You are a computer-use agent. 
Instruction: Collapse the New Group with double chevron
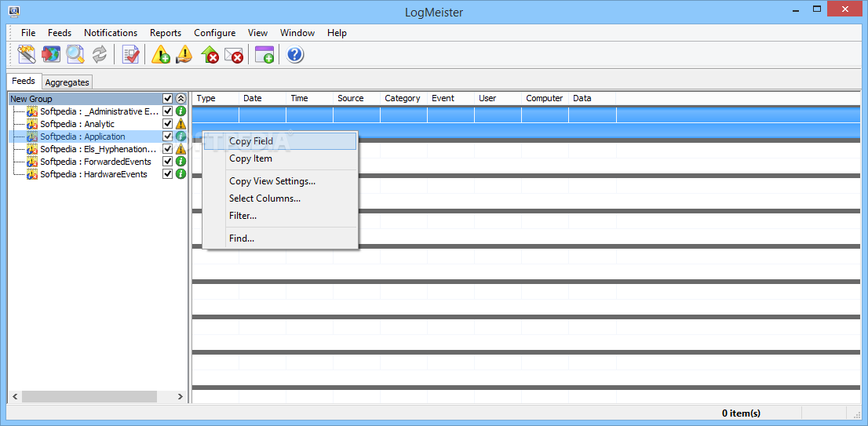(x=181, y=99)
